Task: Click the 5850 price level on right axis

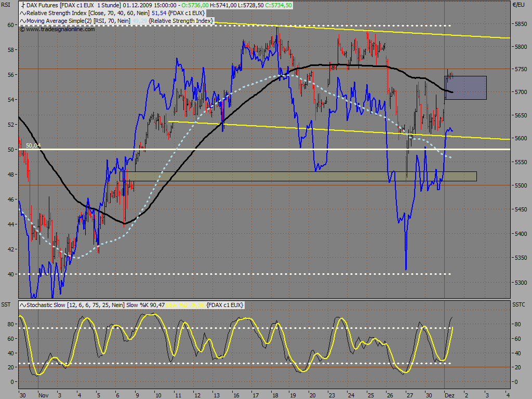Action: pos(520,24)
